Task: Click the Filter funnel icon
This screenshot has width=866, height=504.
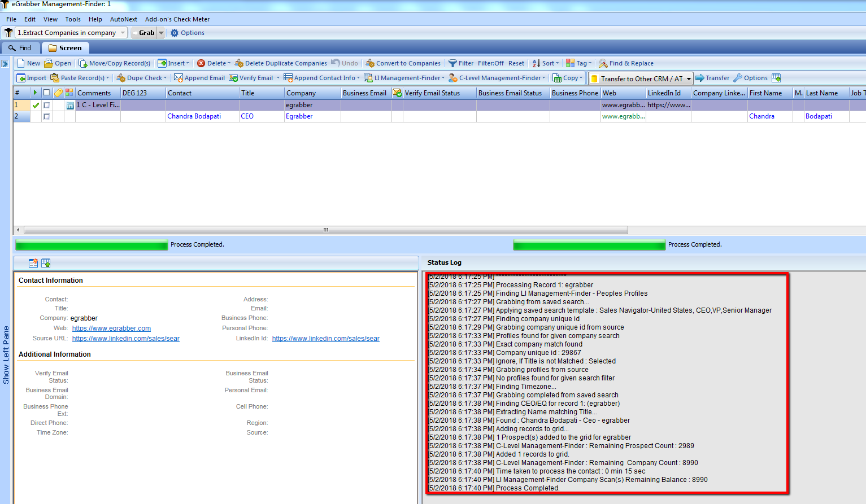Action: [x=452, y=63]
